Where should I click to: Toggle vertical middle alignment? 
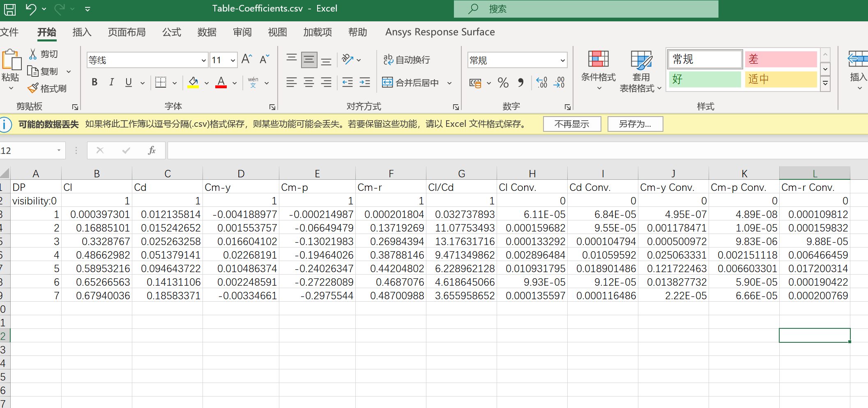[309, 60]
